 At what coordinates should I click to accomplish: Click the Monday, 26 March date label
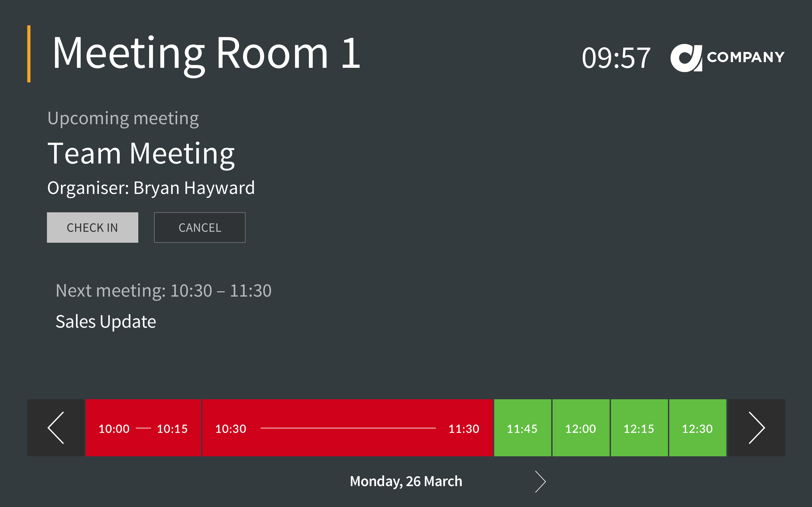[x=406, y=481]
